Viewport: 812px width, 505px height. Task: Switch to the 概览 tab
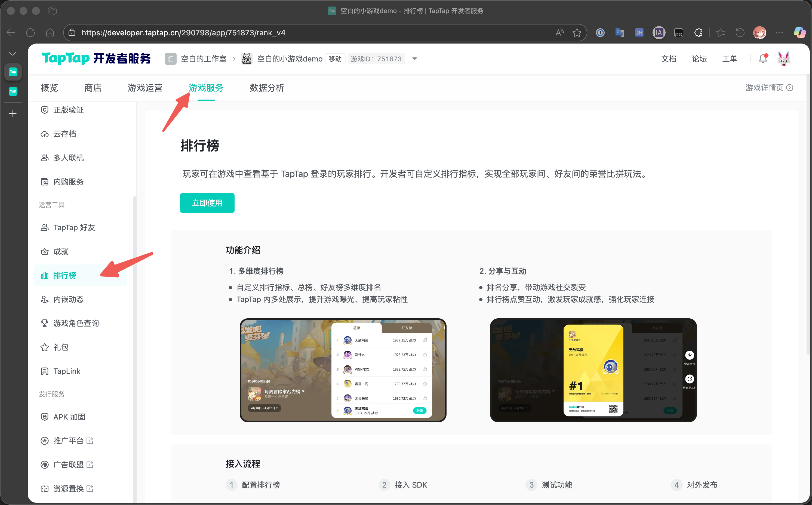pyautogui.click(x=50, y=88)
